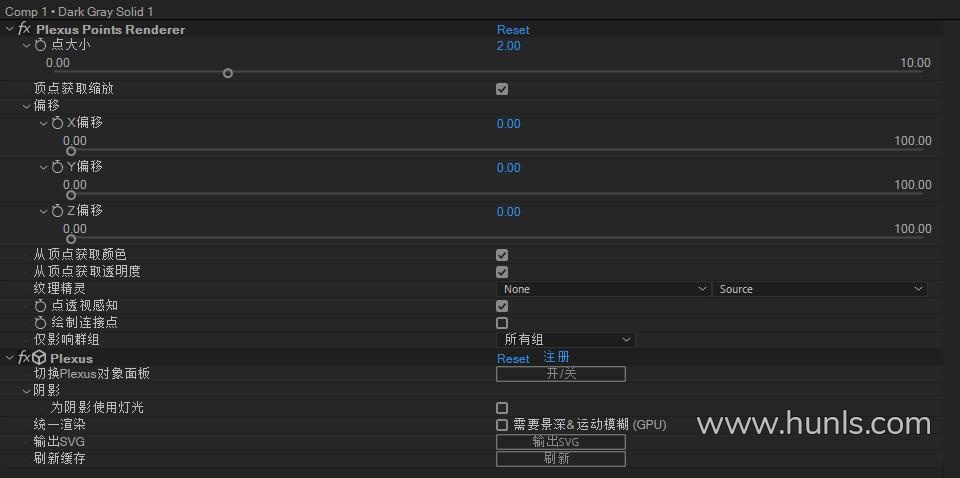The width and height of the screenshot is (960, 478).
Task: Click 点大小 value 2.00
Action: pyautogui.click(x=509, y=46)
